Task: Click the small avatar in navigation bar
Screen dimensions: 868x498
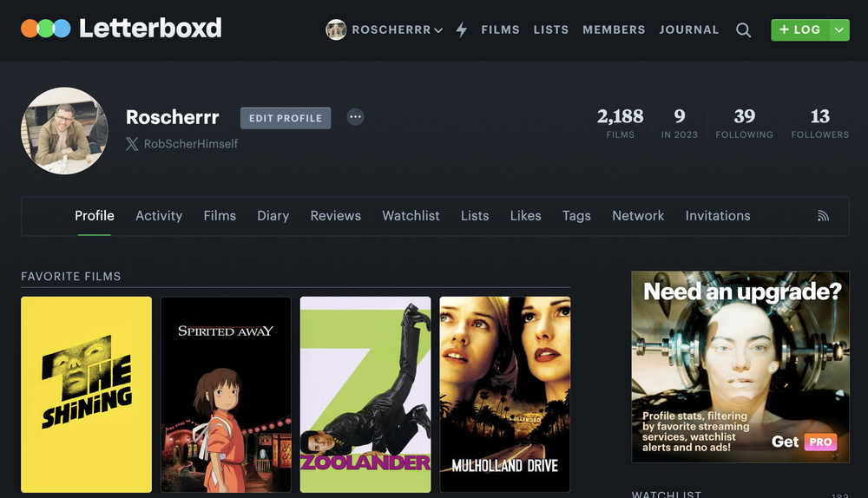Action: coord(336,29)
